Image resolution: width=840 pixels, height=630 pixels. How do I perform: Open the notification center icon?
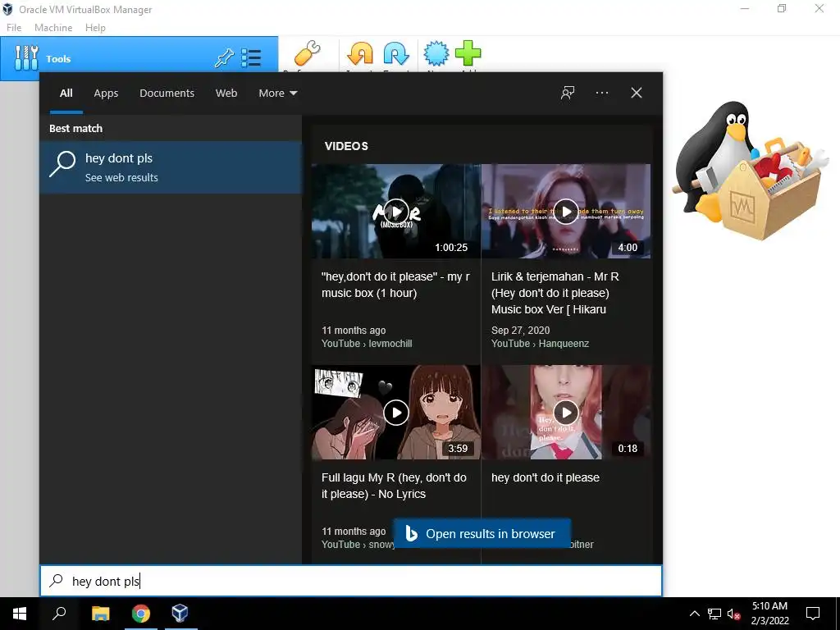813,614
